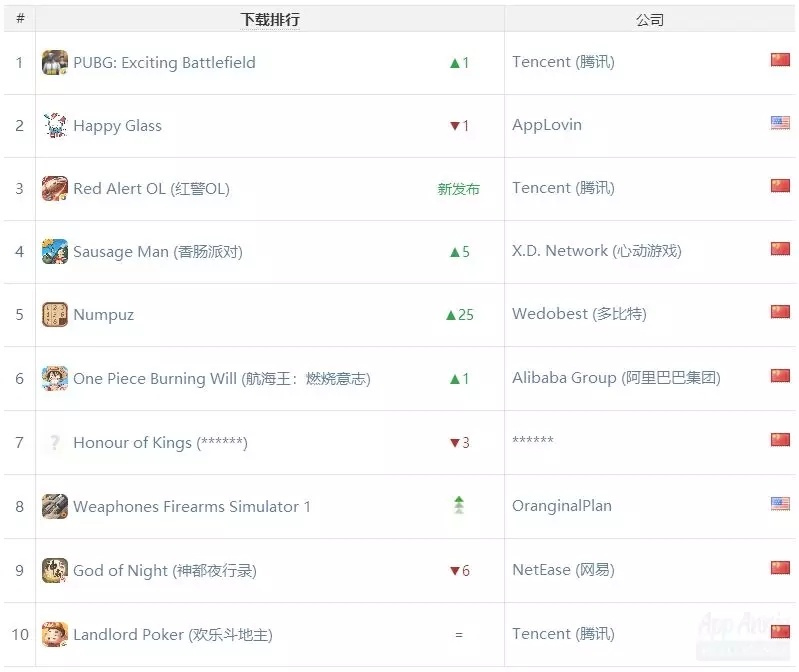This screenshot has width=799, height=672.
Task: Open the Weaphones Firearms Simulator 1 title
Action: tap(192, 506)
